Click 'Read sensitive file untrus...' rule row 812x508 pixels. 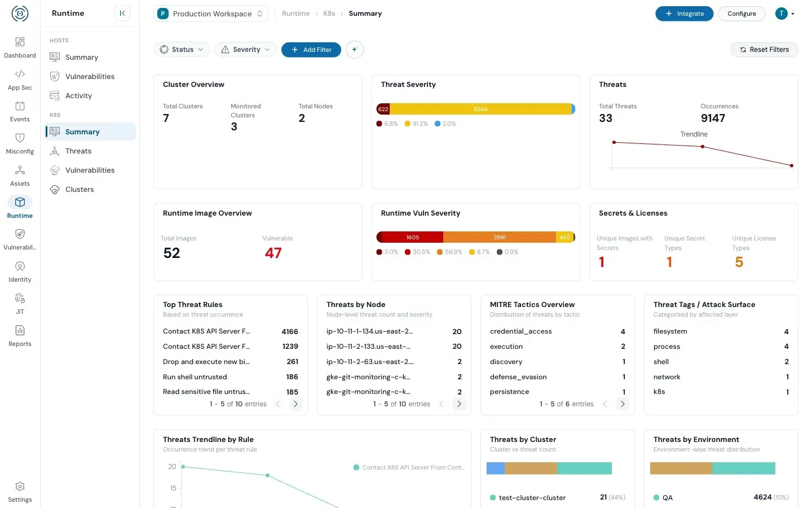(231, 392)
